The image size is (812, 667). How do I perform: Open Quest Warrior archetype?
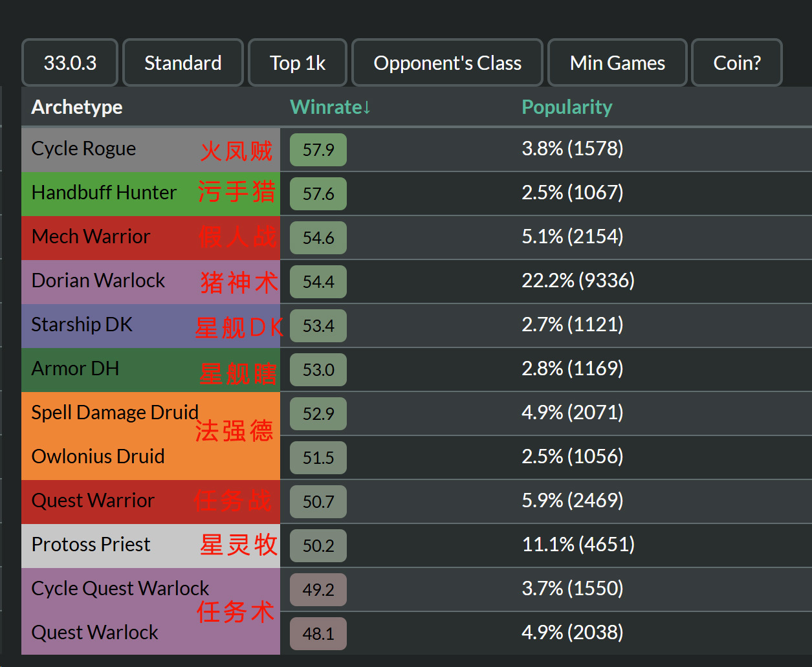click(x=93, y=501)
